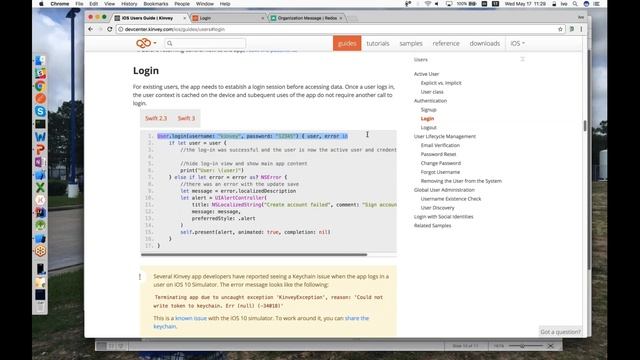Viewport: 640px width, 360px height.
Task: Go to Login with Social Identities
Action: 443,217
